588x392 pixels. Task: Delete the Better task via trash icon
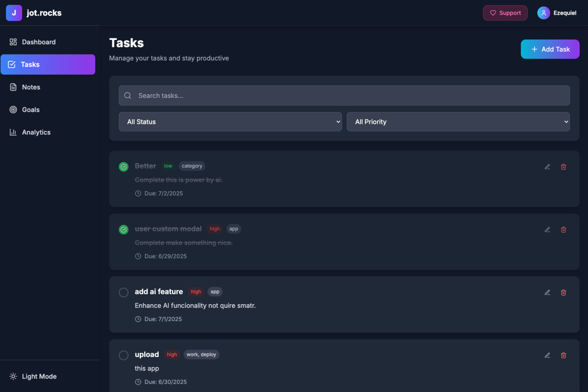(x=563, y=167)
